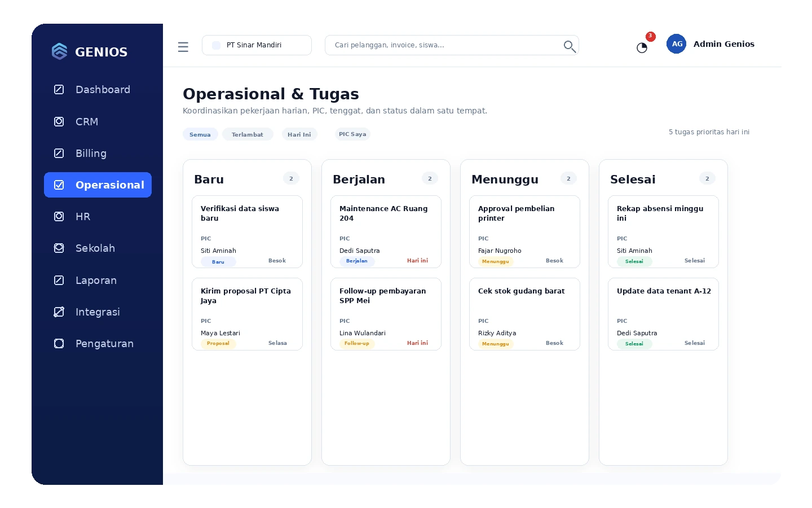Screen dimensions: 812x508
Task: Open the Approval pembelian printer card
Action: coord(524,231)
